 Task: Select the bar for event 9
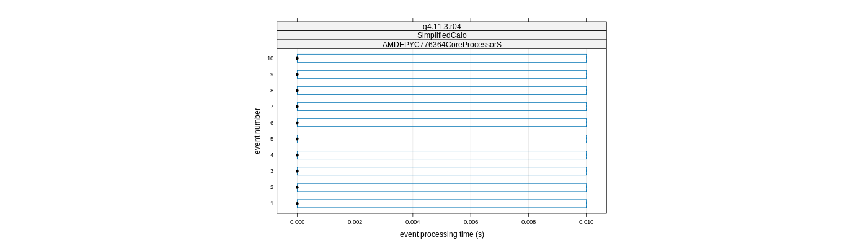[x=441, y=74]
